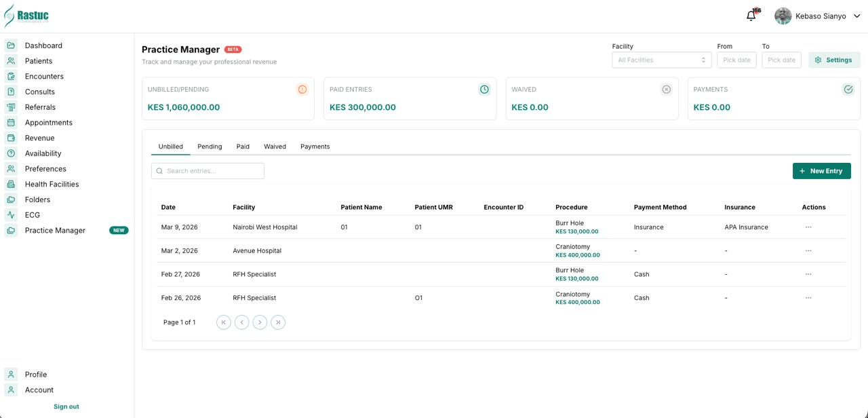This screenshot has height=418, width=868.
Task: Sign out of the application
Action: point(66,406)
